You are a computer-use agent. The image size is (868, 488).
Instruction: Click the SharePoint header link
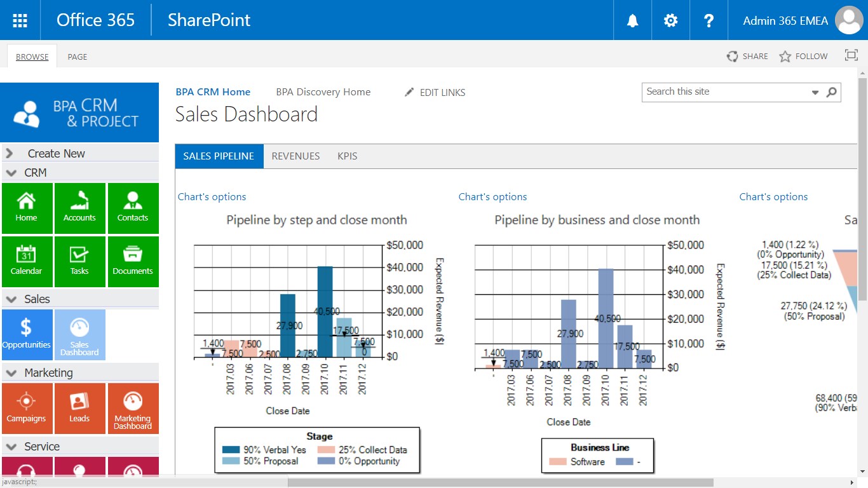click(x=209, y=20)
